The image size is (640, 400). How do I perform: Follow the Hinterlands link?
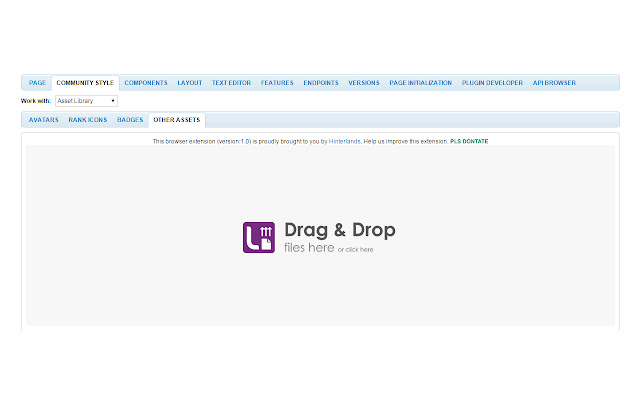[344, 142]
